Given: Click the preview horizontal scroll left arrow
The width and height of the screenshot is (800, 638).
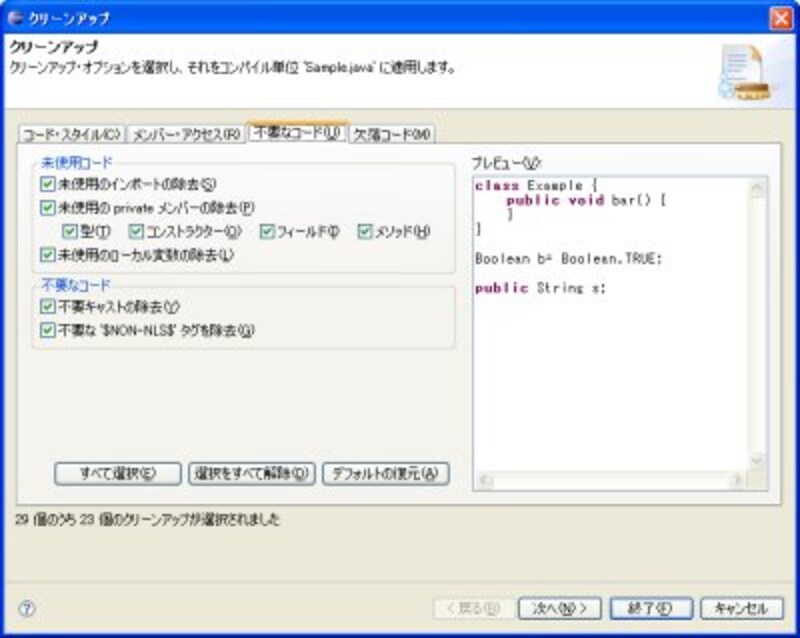Looking at the screenshot, I should click(485, 480).
